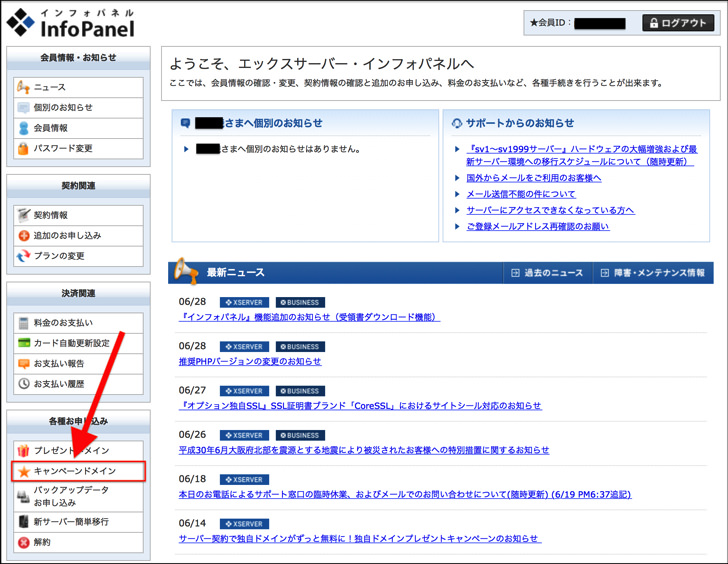Open the 会員情報 menu item
728x564 pixels.
(78, 128)
